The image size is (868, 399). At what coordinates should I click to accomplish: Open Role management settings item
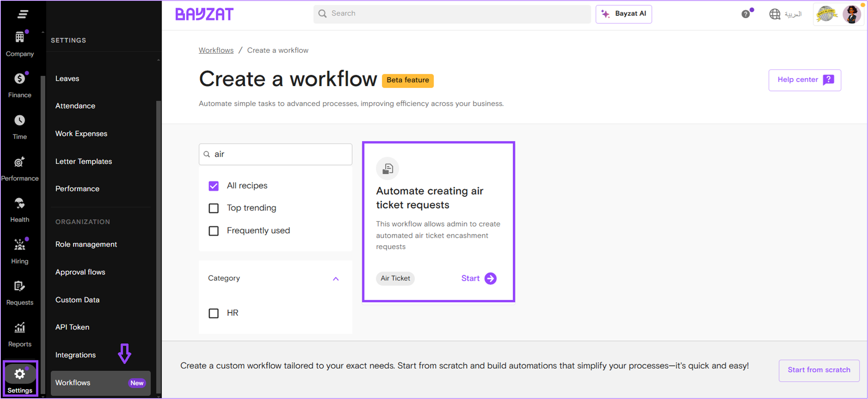(x=86, y=244)
